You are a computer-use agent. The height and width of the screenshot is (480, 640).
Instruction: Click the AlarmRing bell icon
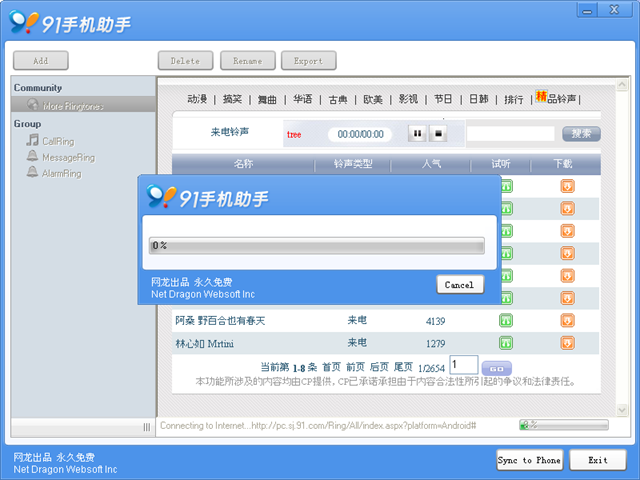click(x=32, y=172)
